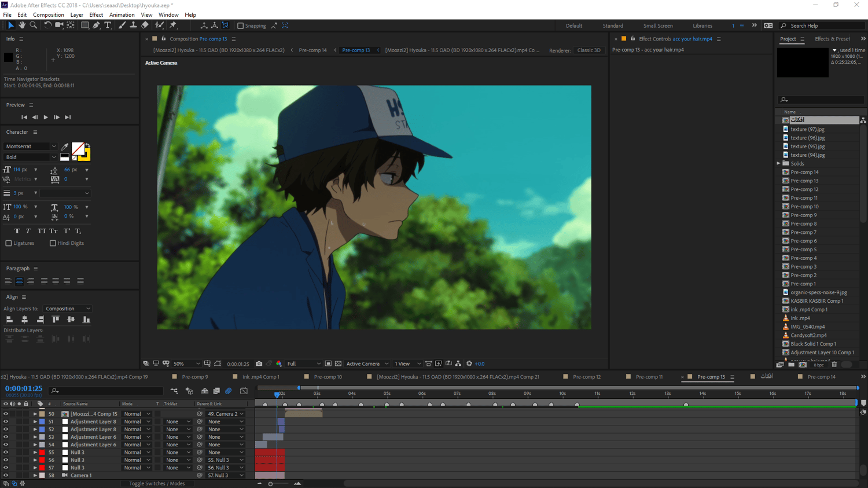Enable the Ligatures checkbox
868x488 pixels.
(x=9, y=243)
